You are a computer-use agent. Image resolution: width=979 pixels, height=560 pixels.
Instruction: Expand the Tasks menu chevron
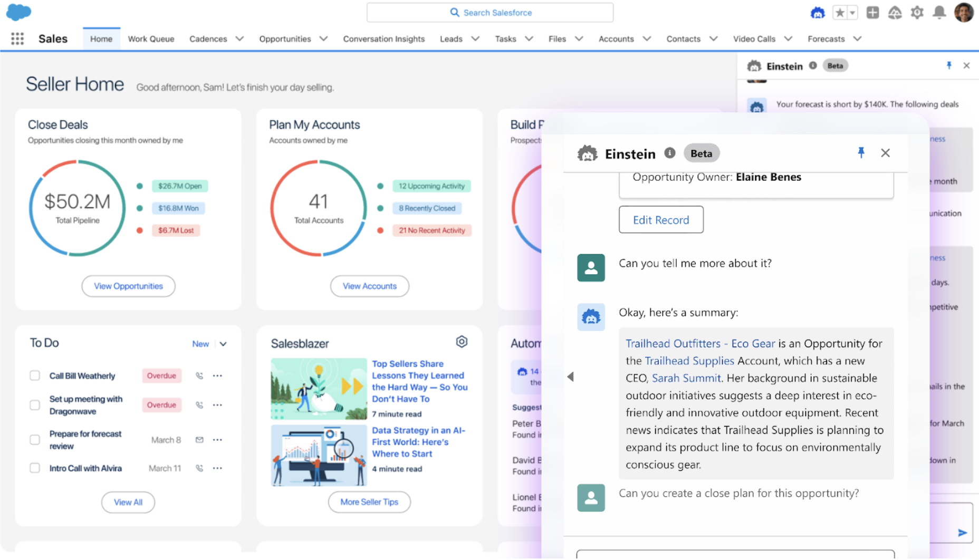[529, 38]
